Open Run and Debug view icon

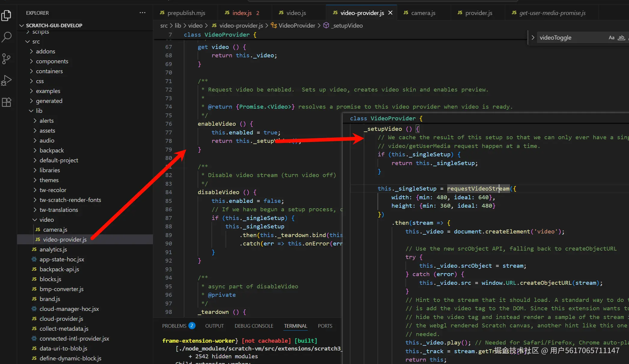[6, 80]
